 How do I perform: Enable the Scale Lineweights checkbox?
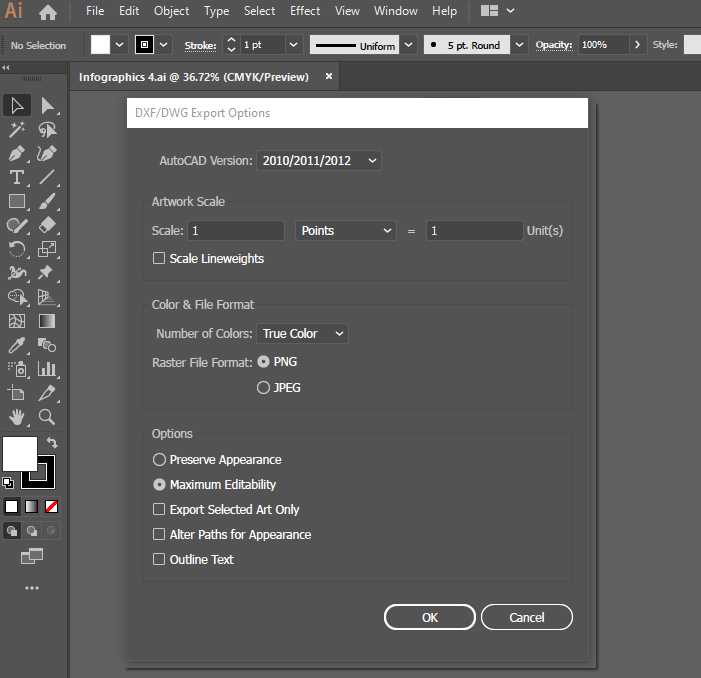pos(159,258)
